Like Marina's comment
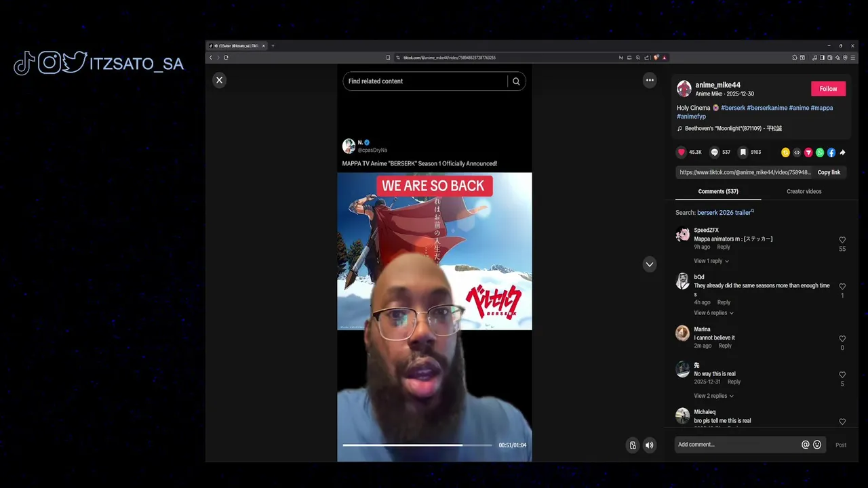Image resolution: width=868 pixels, height=488 pixels. [842, 339]
